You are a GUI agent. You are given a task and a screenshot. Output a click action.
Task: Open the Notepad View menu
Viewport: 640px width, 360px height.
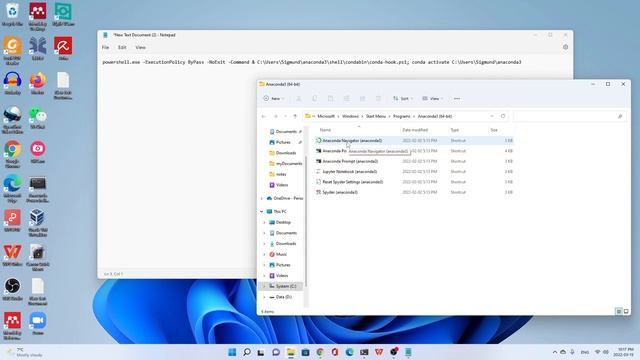140,47
